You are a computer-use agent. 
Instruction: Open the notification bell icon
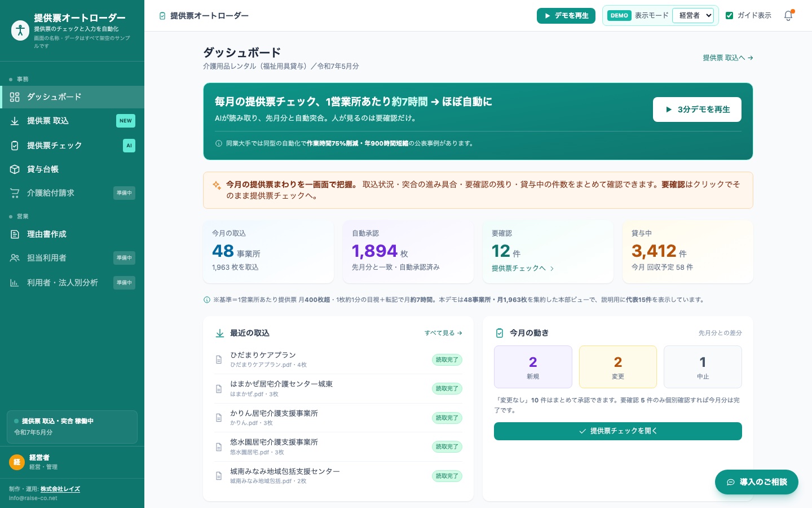(788, 16)
